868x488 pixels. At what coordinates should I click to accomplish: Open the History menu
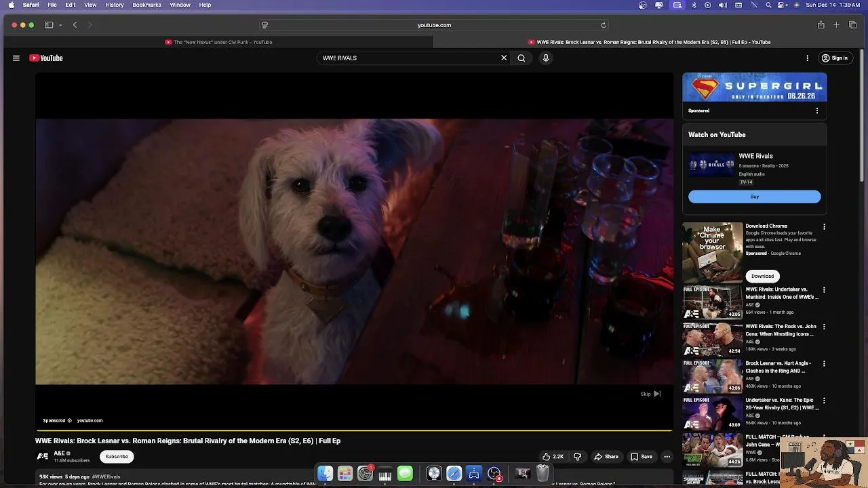115,5
